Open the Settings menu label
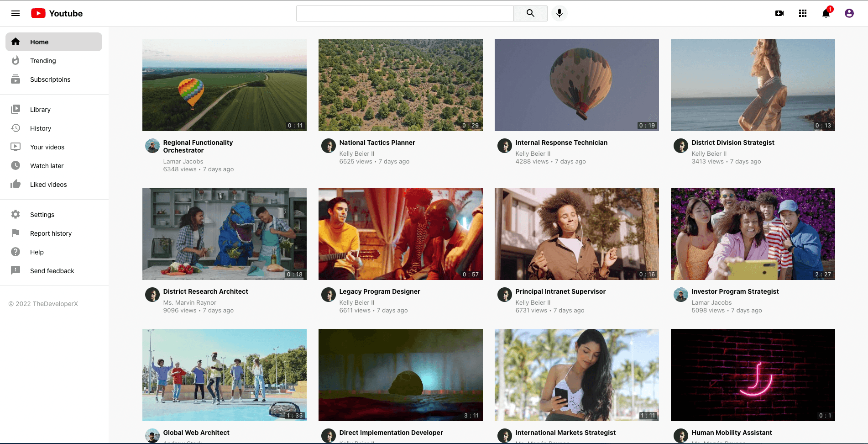The height and width of the screenshot is (444, 868). [x=42, y=215]
